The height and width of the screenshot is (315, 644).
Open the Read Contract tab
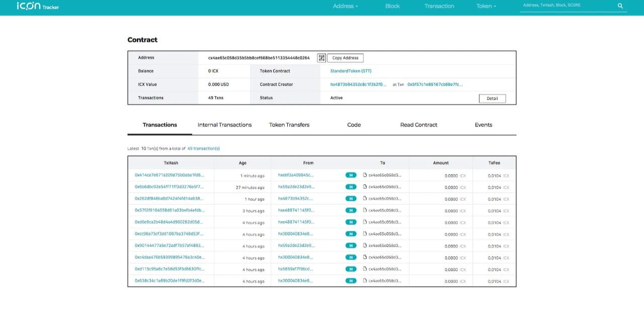click(419, 125)
